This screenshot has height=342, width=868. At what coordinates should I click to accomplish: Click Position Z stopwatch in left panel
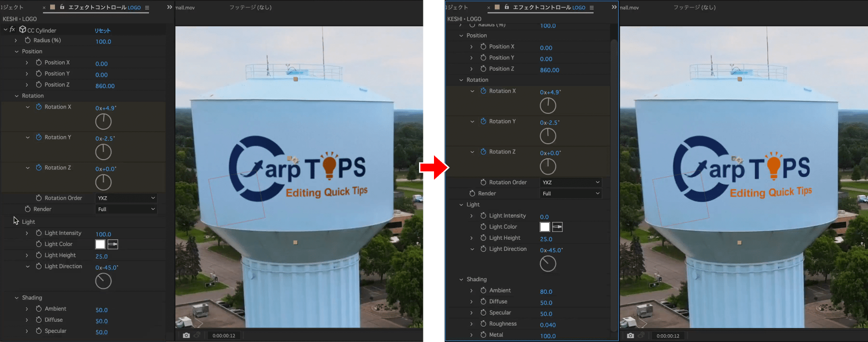39,85
